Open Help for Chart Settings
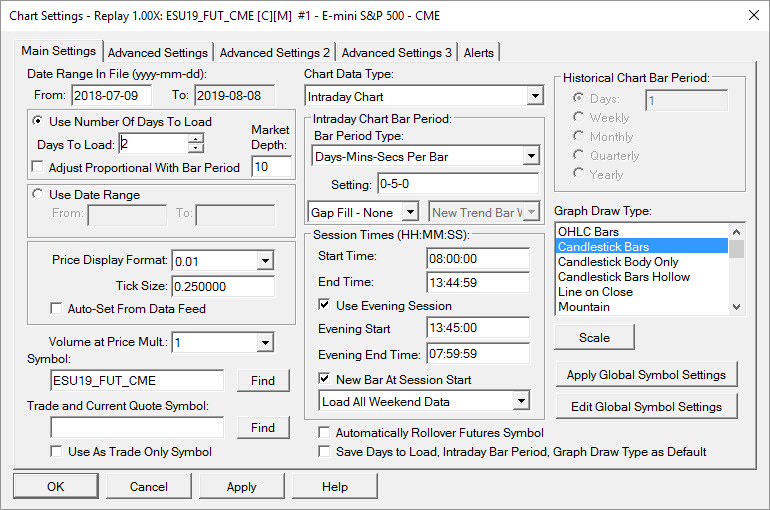 coord(335,486)
